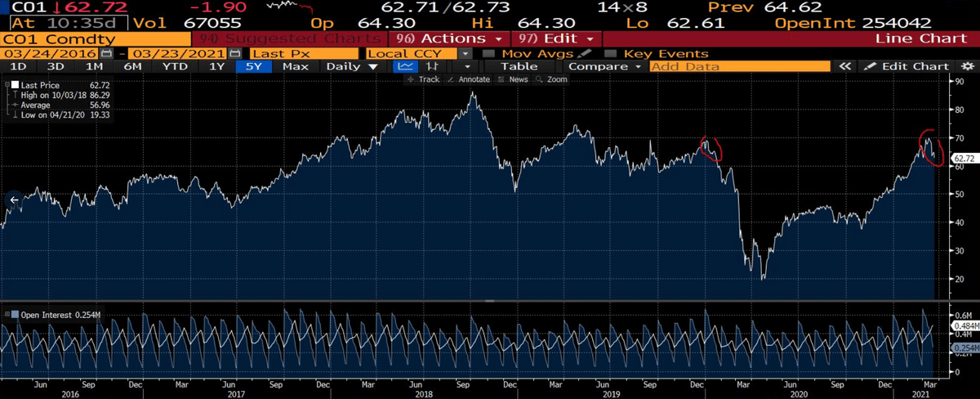This screenshot has width=980, height=399.
Task: Open the Local CCY currency dropdown arrow
Action: (x=465, y=54)
